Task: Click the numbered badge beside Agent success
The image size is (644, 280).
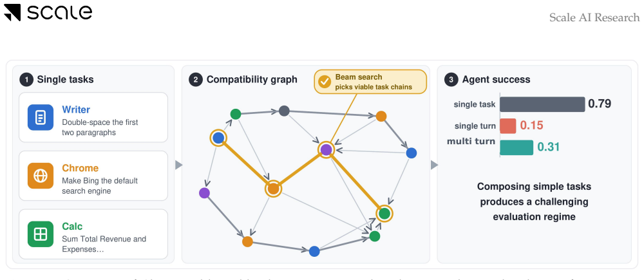Action: coord(451,80)
